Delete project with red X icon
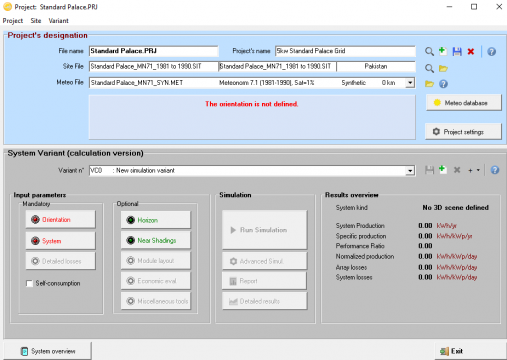Viewport: 507px width, 360px height. click(x=471, y=51)
